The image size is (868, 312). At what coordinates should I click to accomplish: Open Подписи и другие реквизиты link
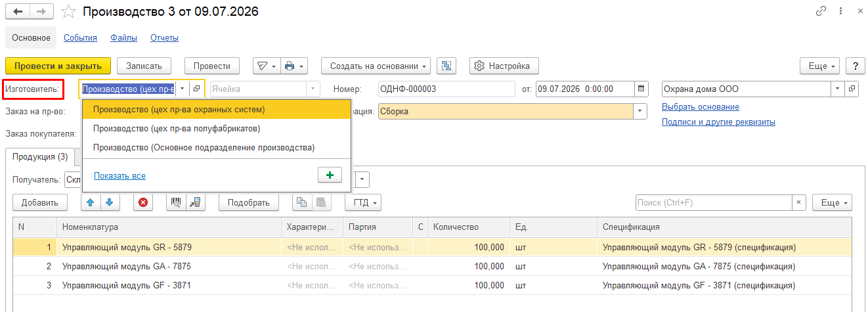tap(718, 122)
